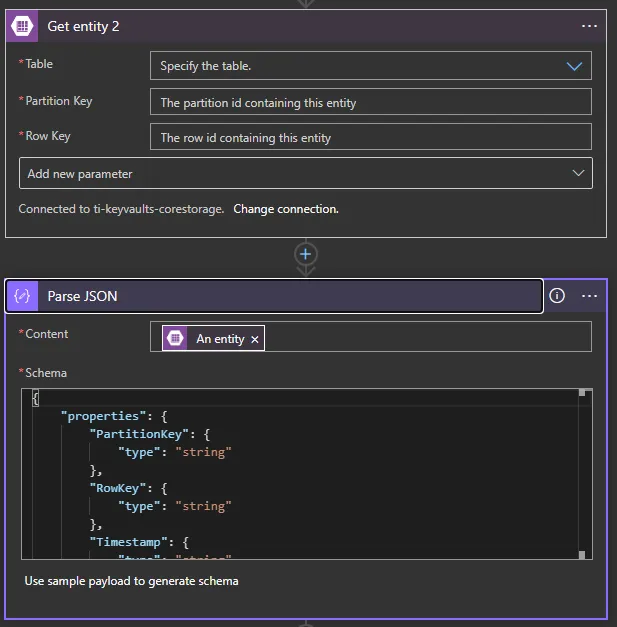
Task: Click the Partition Key input field
Action: (x=371, y=102)
